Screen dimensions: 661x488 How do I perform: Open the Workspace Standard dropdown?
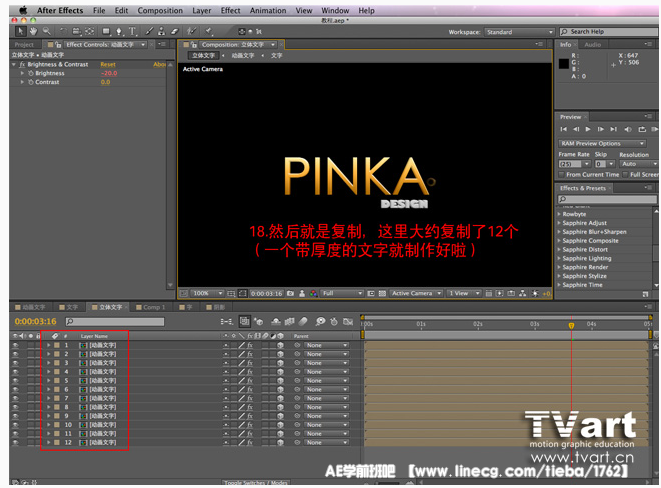[519, 32]
